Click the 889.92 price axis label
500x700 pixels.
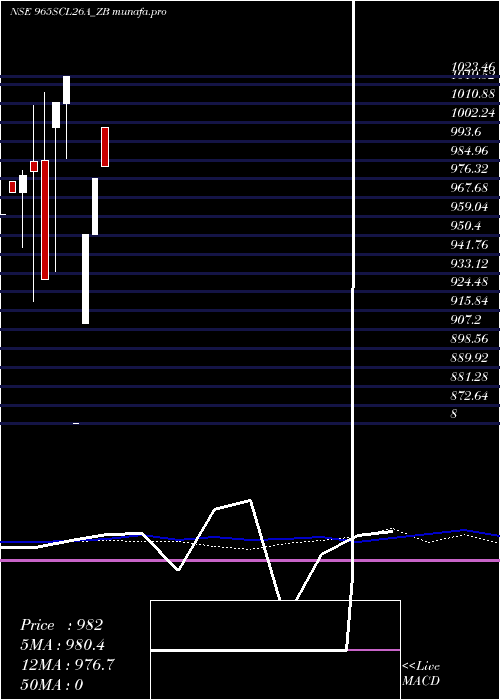(469, 358)
